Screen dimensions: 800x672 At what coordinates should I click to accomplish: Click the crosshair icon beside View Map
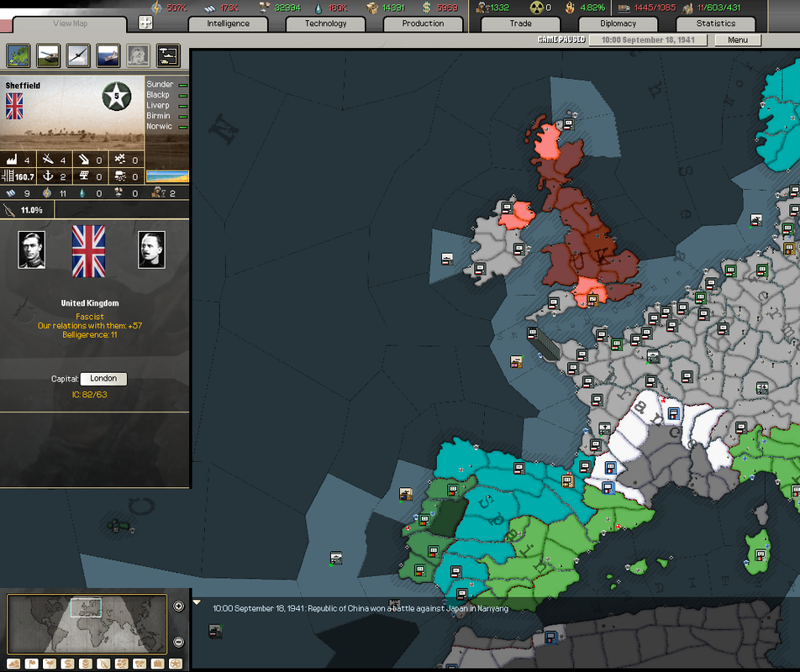click(x=145, y=23)
